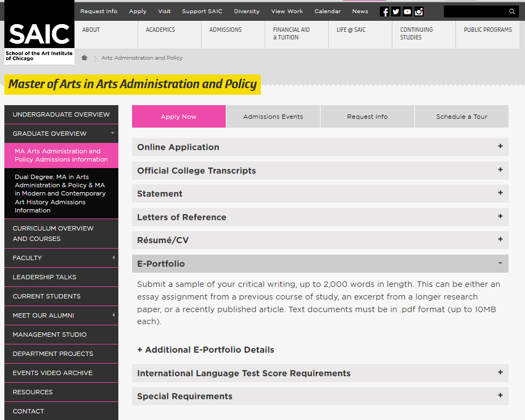Open Curriculum Overview and Courses

(61, 233)
